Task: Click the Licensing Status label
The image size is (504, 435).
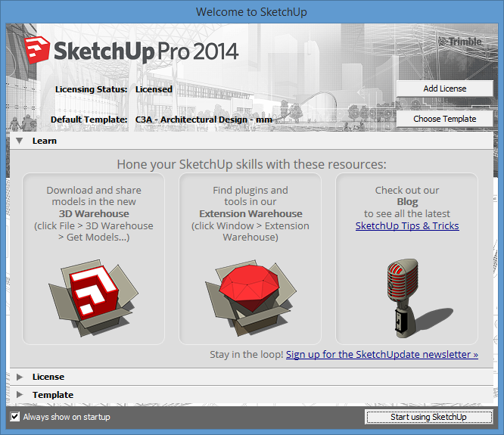Action: point(91,89)
